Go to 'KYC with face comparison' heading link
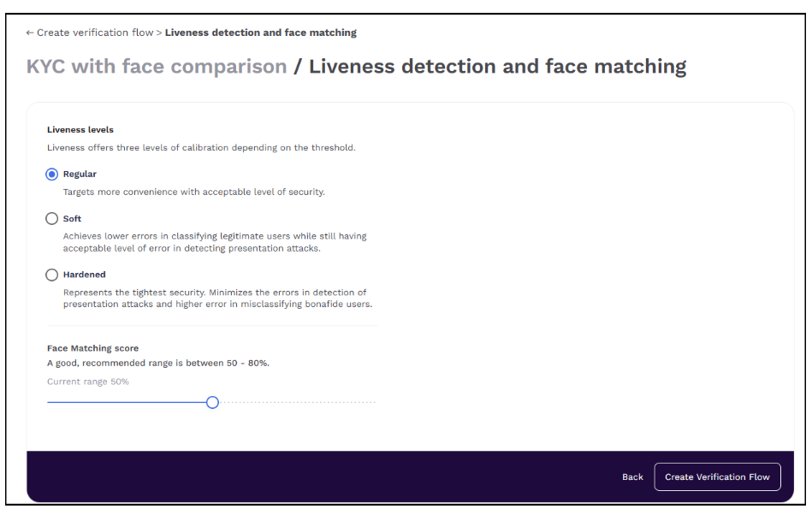The height and width of the screenshot is (509, 812). pyautogui.click(x=157, y=67)
